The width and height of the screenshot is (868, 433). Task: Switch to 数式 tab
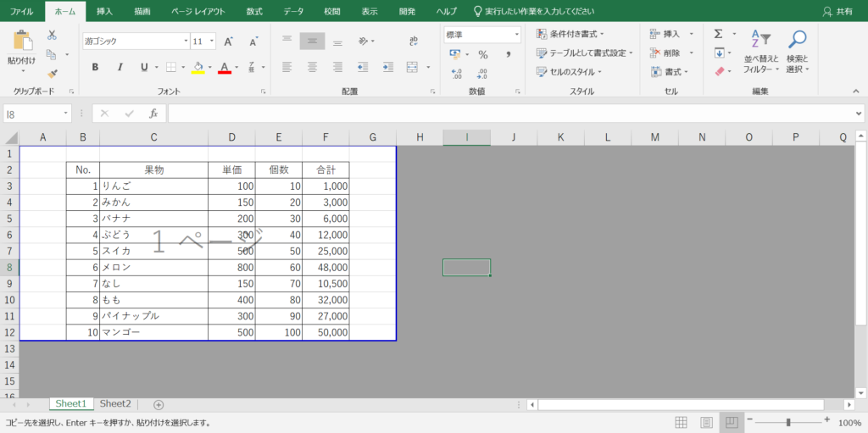254,11
